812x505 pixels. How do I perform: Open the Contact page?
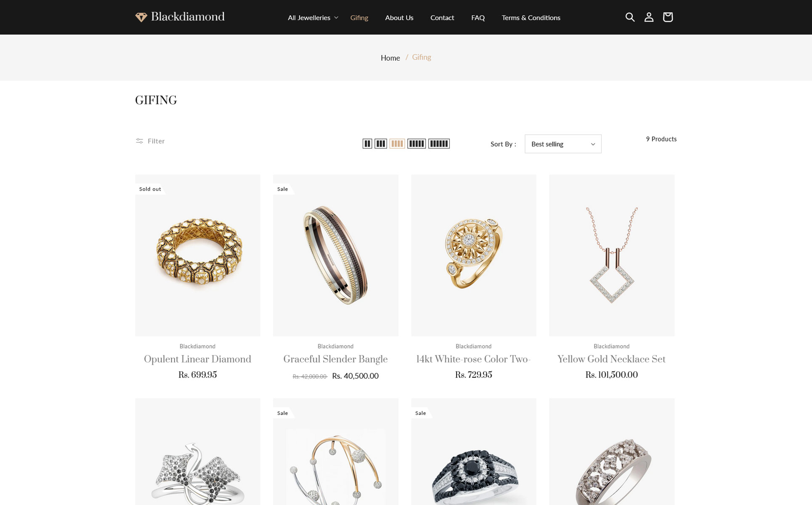coord(442,18)
